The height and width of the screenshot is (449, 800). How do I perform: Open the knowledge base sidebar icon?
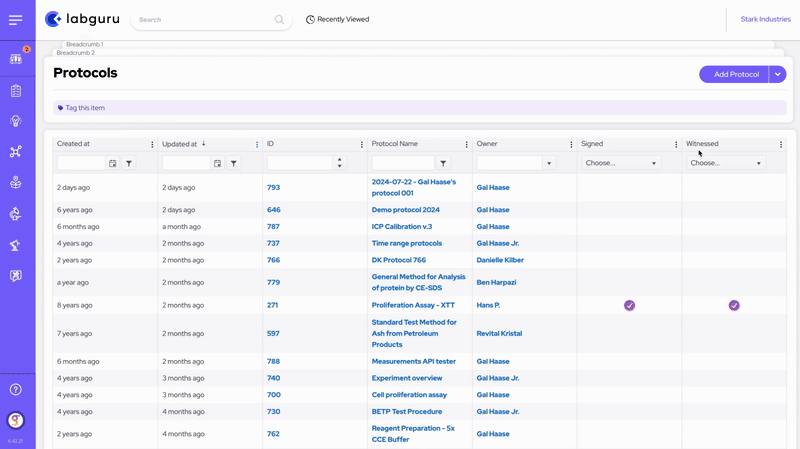point(16,276)
